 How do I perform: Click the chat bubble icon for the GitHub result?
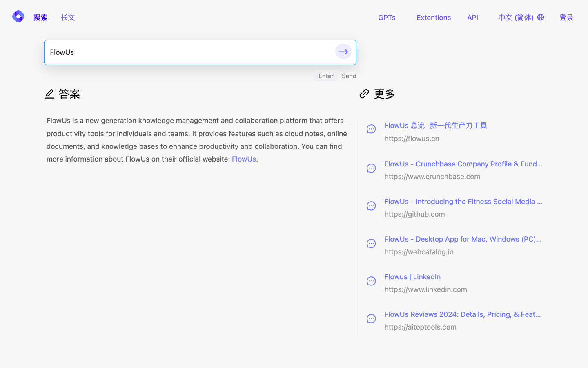click(x=371, y=206)
